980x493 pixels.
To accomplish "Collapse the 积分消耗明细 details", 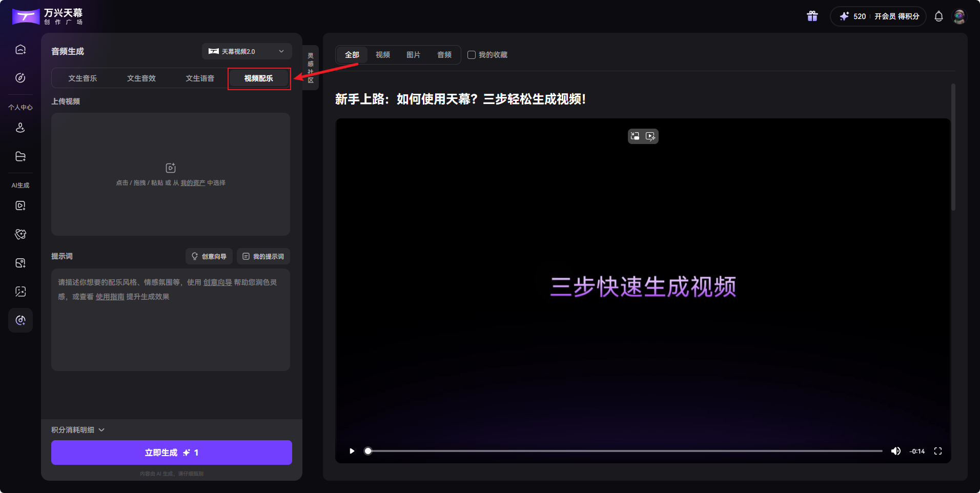I will pos(78,429).
